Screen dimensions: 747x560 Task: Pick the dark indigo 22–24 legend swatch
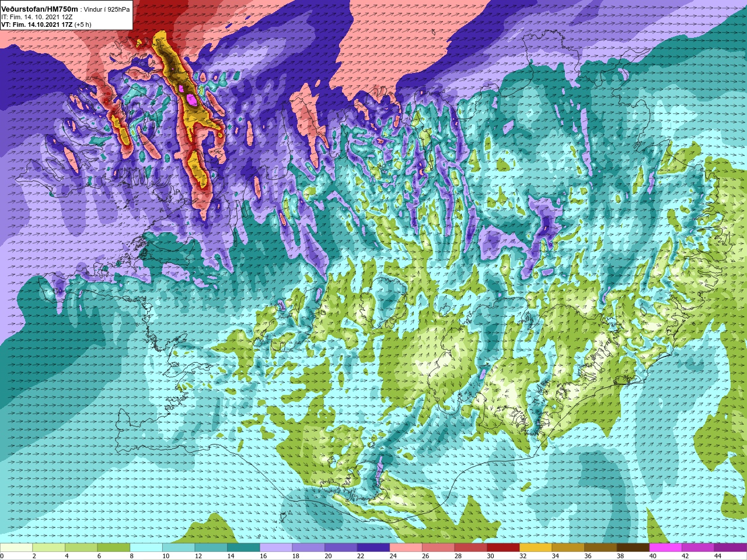point(373,548)
